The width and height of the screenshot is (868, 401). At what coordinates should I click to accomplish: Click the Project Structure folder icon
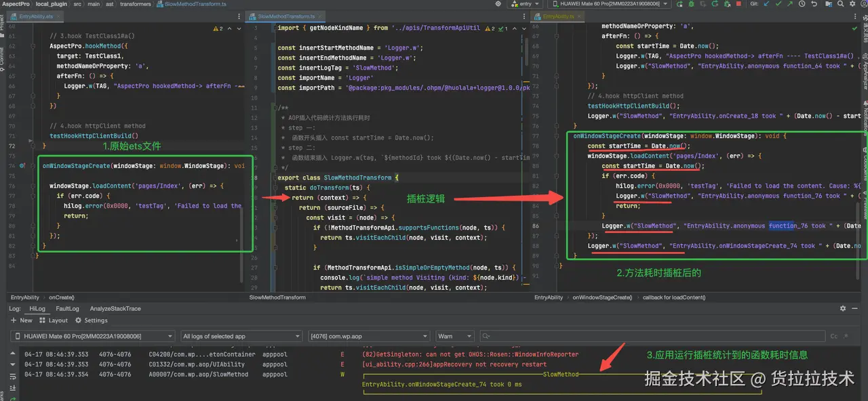click(x=828, y=4)
